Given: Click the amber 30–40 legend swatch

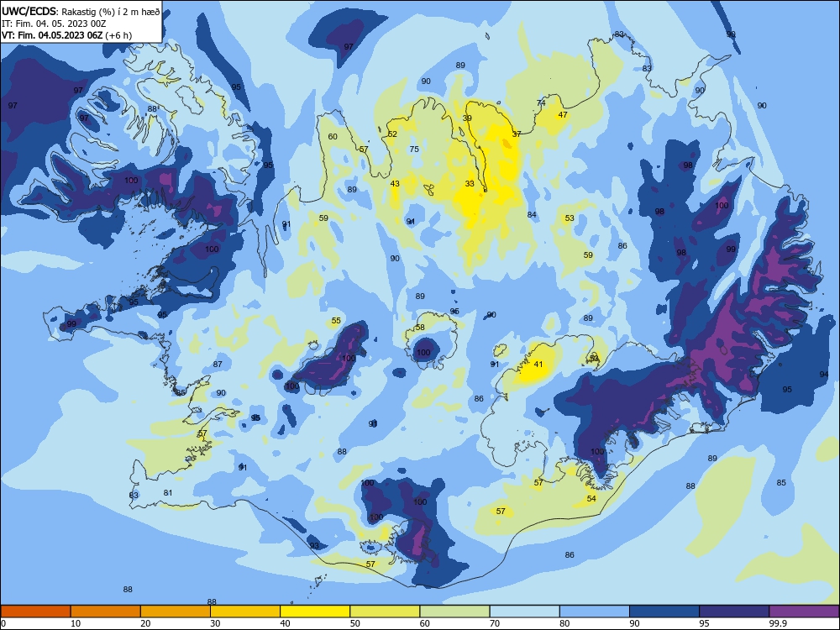Looking at the screenshot, I should (244, 612).
